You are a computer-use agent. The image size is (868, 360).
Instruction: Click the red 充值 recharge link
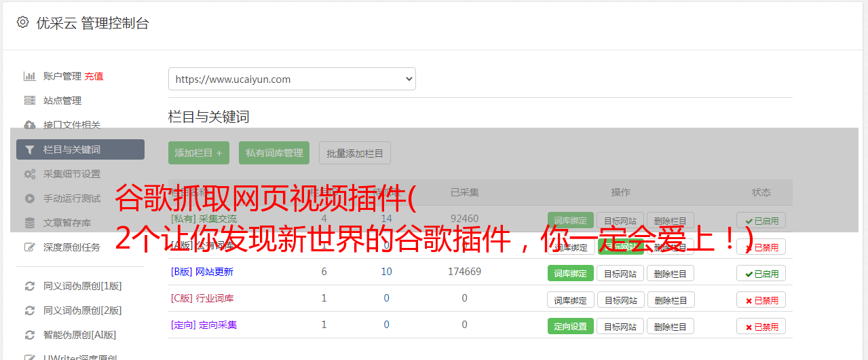[94, 76]
